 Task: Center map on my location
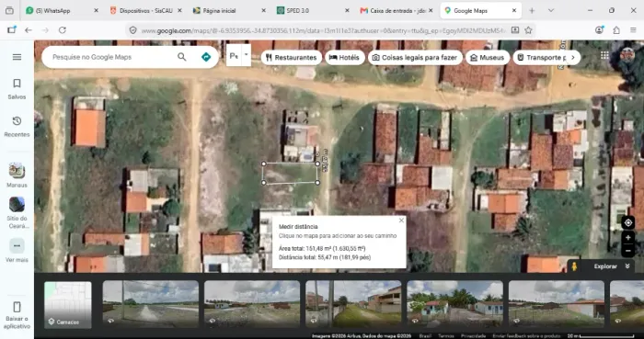[x=628, y=223]
